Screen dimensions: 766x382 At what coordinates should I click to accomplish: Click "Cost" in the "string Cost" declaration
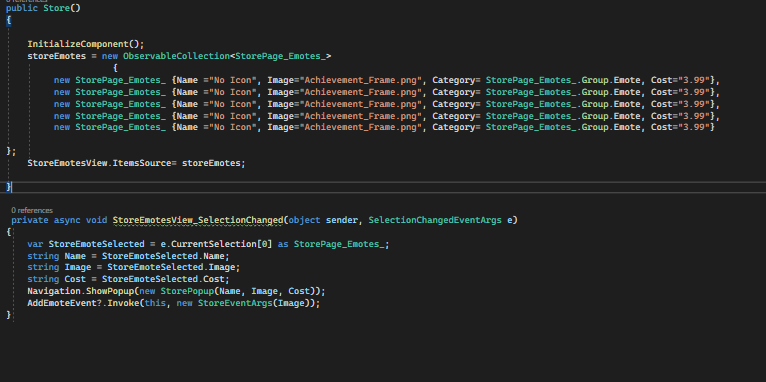tap(75, 279)
